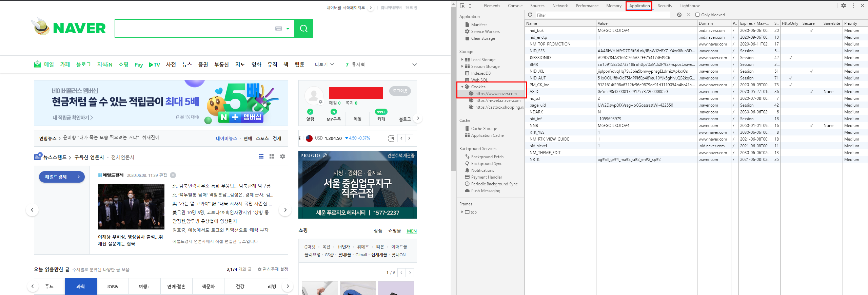
Task: Switch news stand to list view icon
Action: (261, 156)
